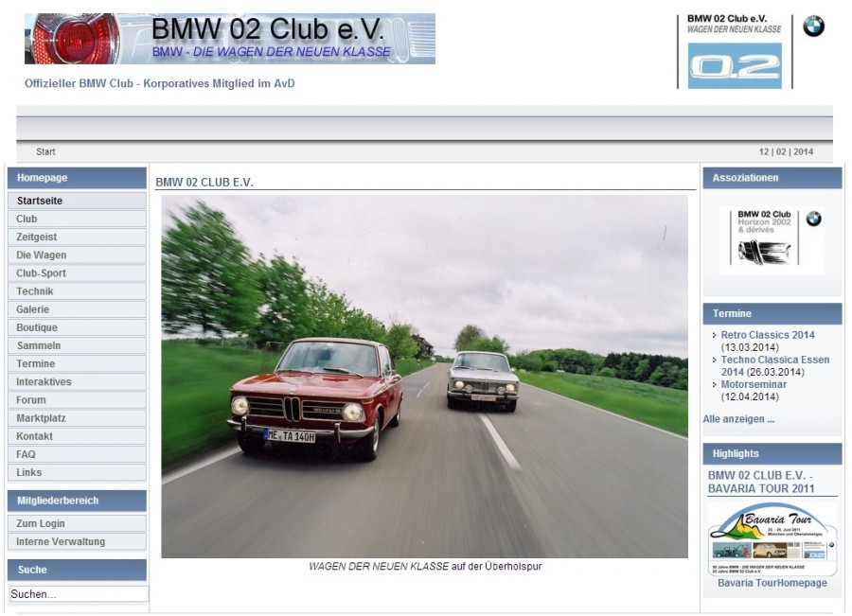The height and width of the screenshot is (616, 852).
Task: Click the Termine panel header on right
Action: tap(772, 313)
